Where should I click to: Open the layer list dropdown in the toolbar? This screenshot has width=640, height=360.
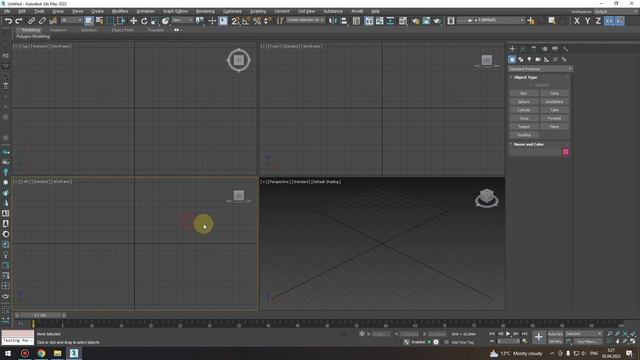[491, 20]
